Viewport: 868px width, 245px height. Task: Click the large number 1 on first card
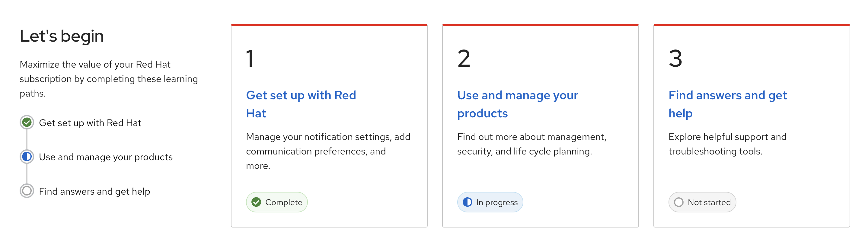(x=250, y=59)
